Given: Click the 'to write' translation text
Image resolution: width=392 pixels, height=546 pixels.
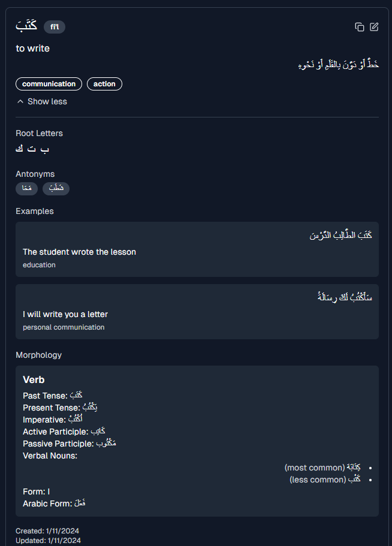Looking at the screenshot, I should click(33, 49).
